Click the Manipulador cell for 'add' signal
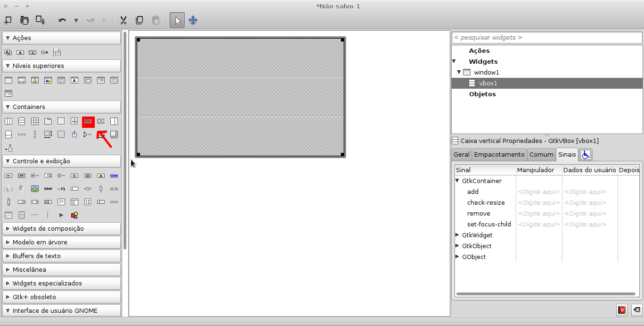644x326 pixels. click(539, 192)
